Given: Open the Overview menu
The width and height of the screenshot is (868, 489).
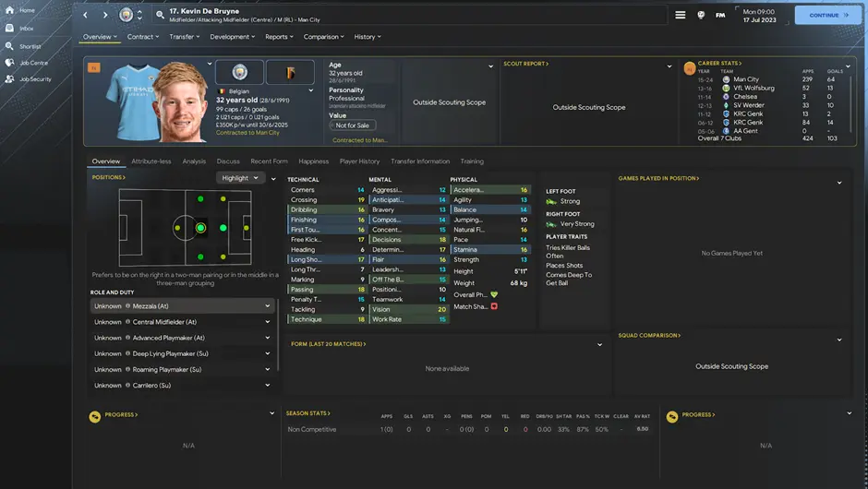Looking at the screenshot, I should tap(100, 37).
